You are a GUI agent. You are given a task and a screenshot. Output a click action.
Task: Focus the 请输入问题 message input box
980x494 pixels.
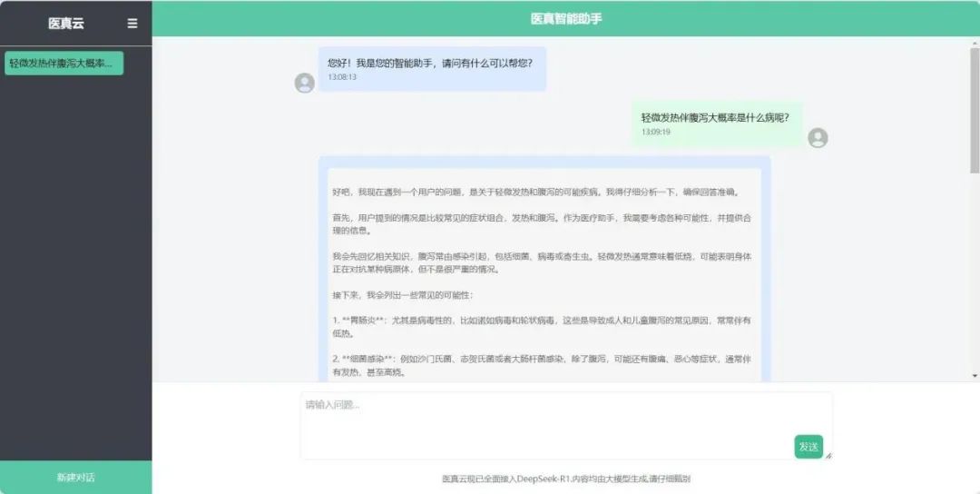[x=566, y=426]
